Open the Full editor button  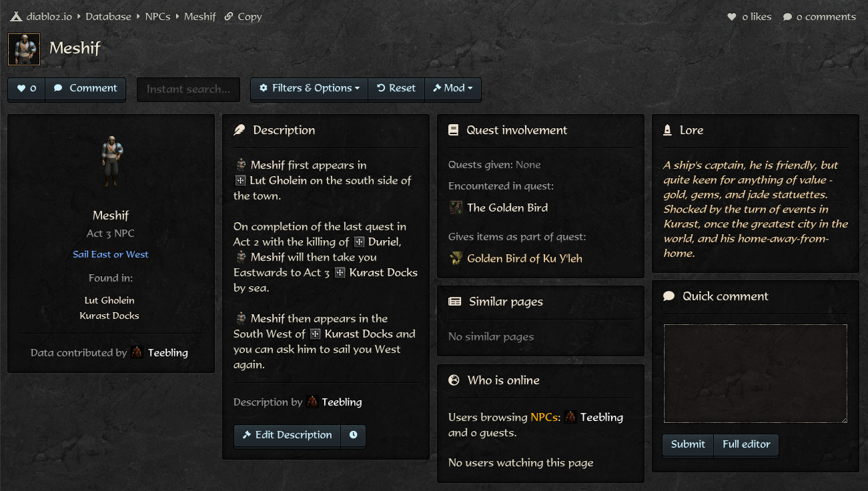click(x=746, y=444)
